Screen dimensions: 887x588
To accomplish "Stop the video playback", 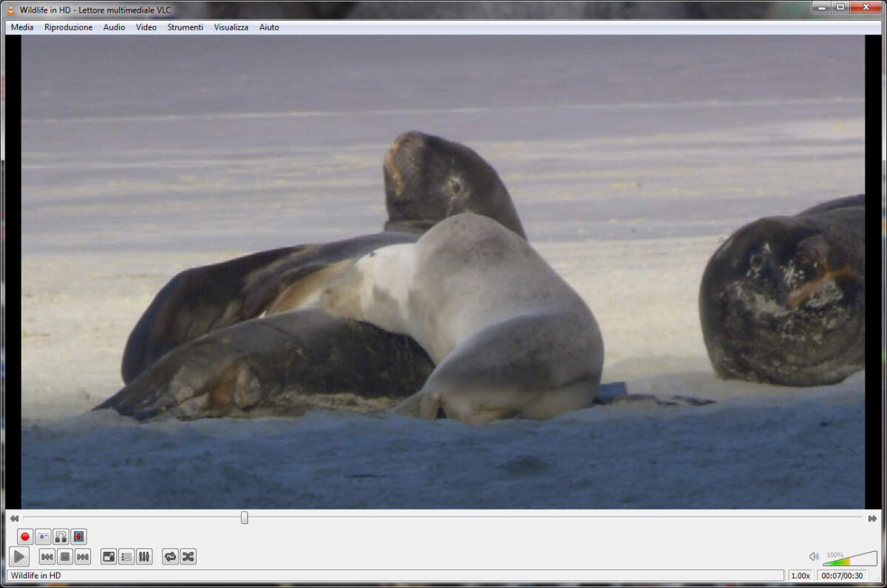I will 64,556.
